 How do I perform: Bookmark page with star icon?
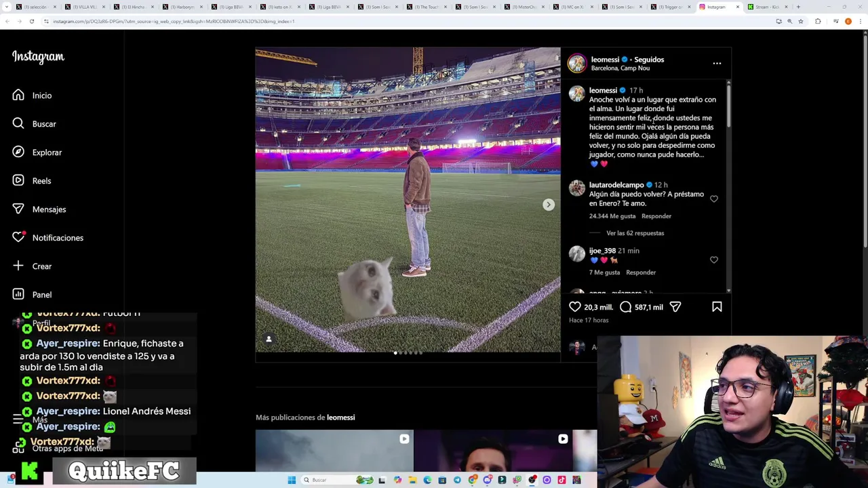801,22
